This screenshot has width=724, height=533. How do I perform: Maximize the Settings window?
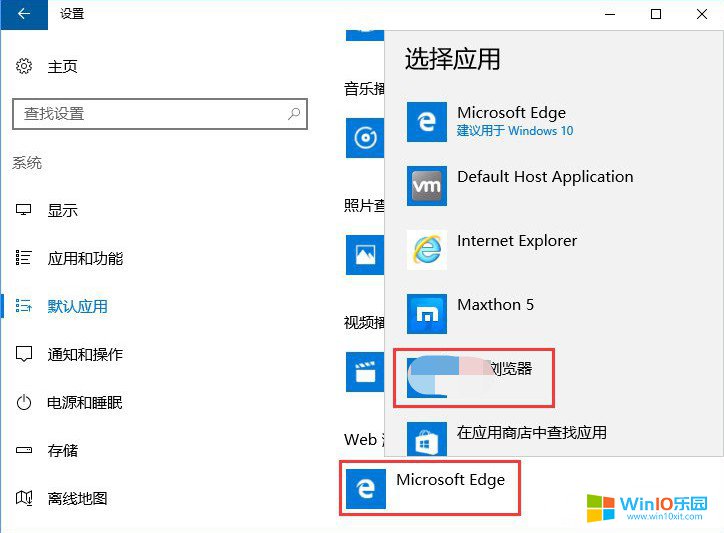coord(656,14)
